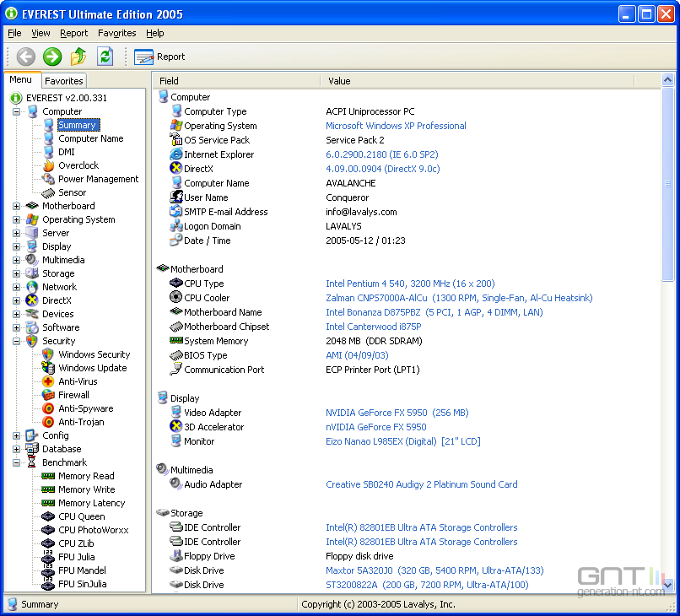
Task: Open the CPU Queen benchmark item
Action: click(x=81, y=516)
